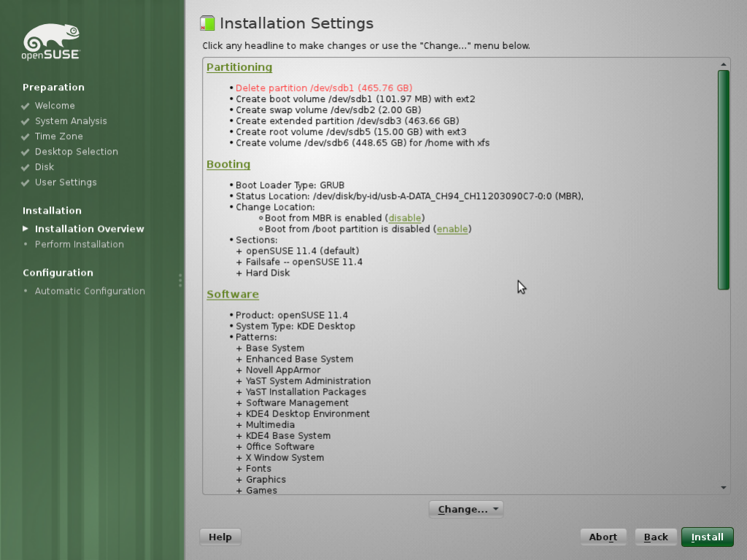Click the checkmark beside User Settings
The height and width of the screenshot is (560, 747).
coord(24,182)
